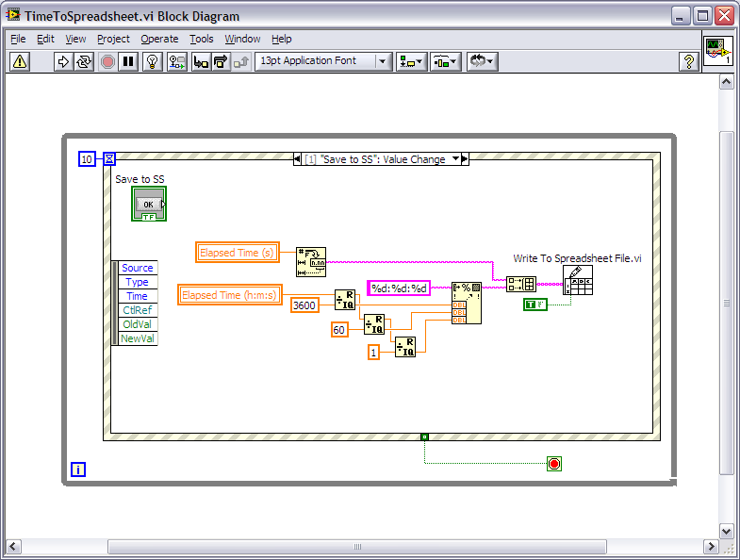Click the Pause button
Image resolution: width=740 pixels, height=560 pixels.
pos(128,62)
